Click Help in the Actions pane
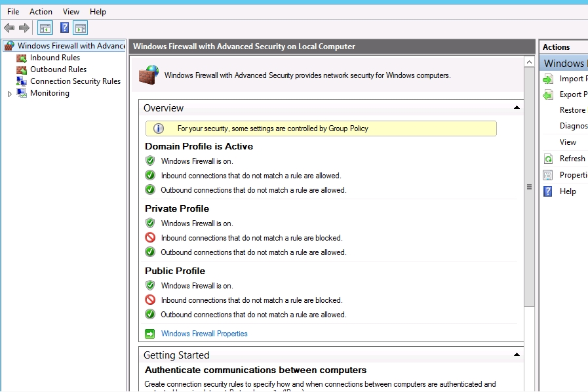 pos(568,191)
